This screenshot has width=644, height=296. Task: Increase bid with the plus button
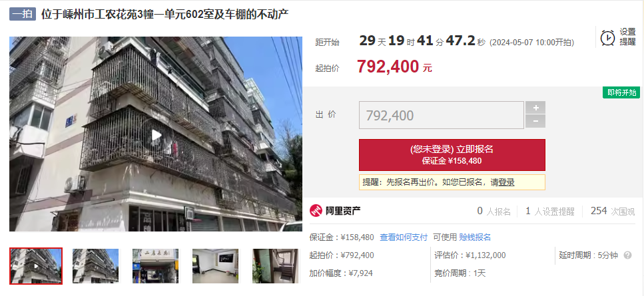pos(535,107)
